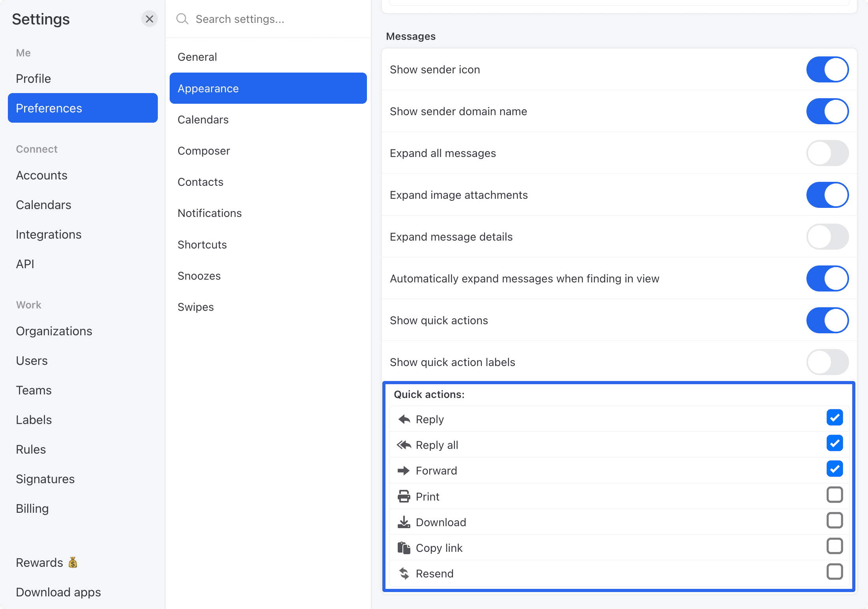This screenshot has height=609, width=868.
Task: Click the Forward arrow icon
Action: pyautogui.click(x=404, y=470)
